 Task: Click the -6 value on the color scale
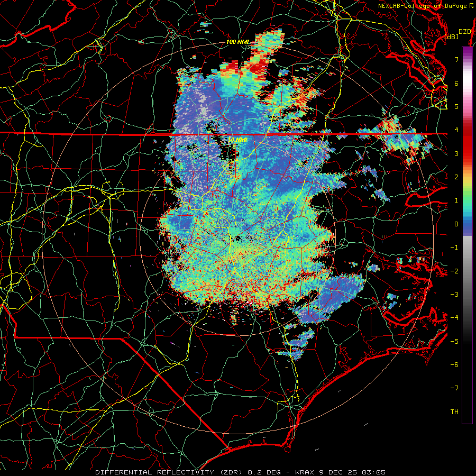tap(454, 365)
